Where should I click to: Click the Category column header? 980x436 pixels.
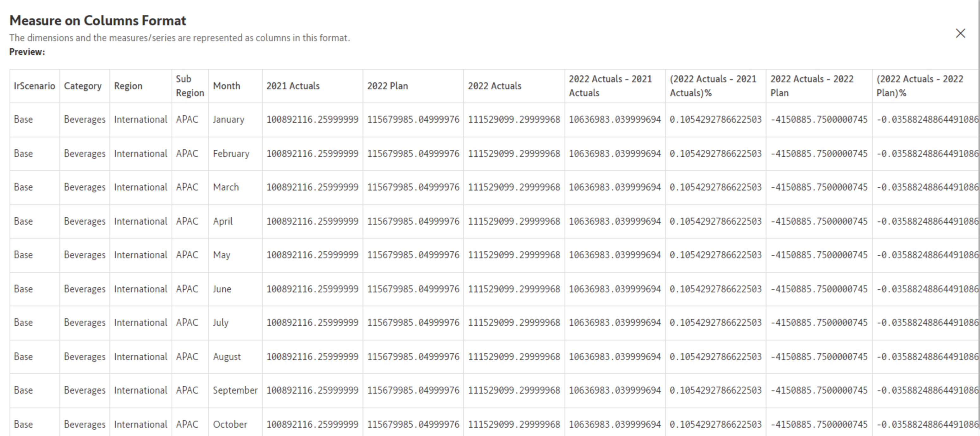click(83, 86)
